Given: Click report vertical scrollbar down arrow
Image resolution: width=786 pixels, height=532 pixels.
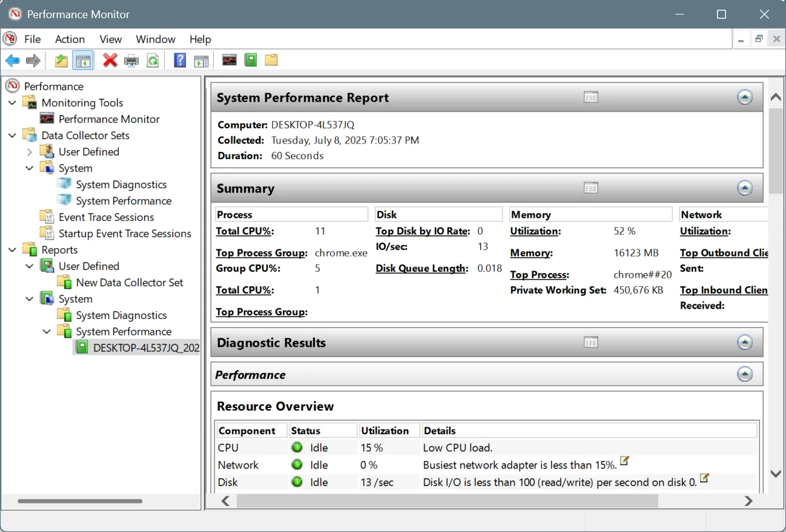Looking at the screenshot, I should (776, 474).
